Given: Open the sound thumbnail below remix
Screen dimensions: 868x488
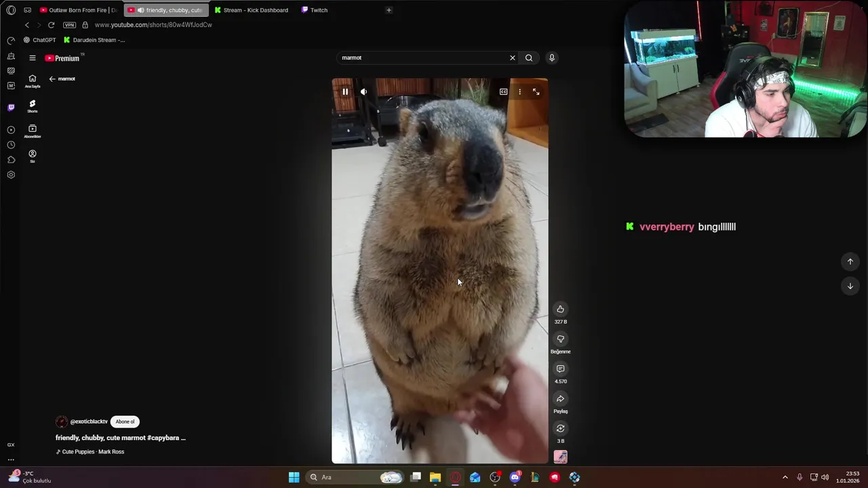Looking at the screenshot, I should [560, 457].
